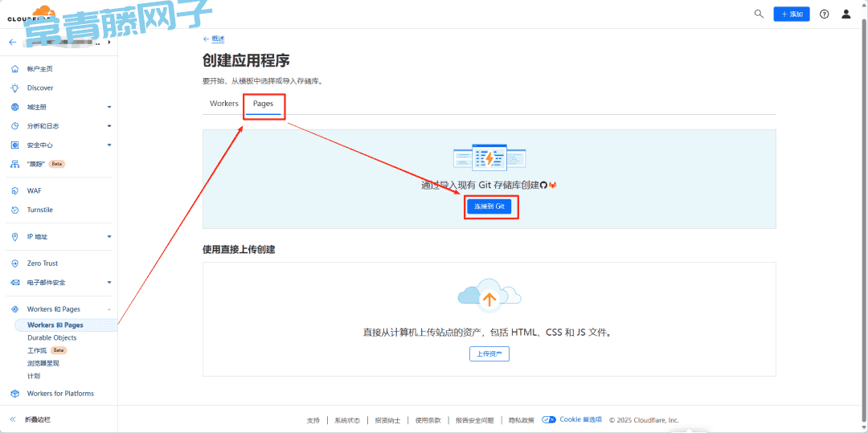Open 浏览器呈现 in the sidebar
Screen dimensions: 868x433
tap(43, 363)
